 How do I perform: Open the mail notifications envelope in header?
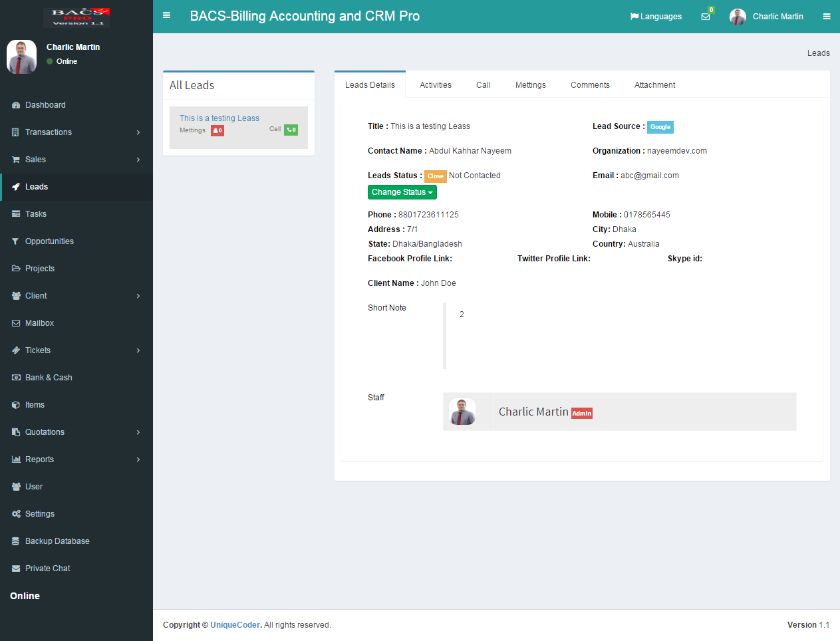(706, 17)
